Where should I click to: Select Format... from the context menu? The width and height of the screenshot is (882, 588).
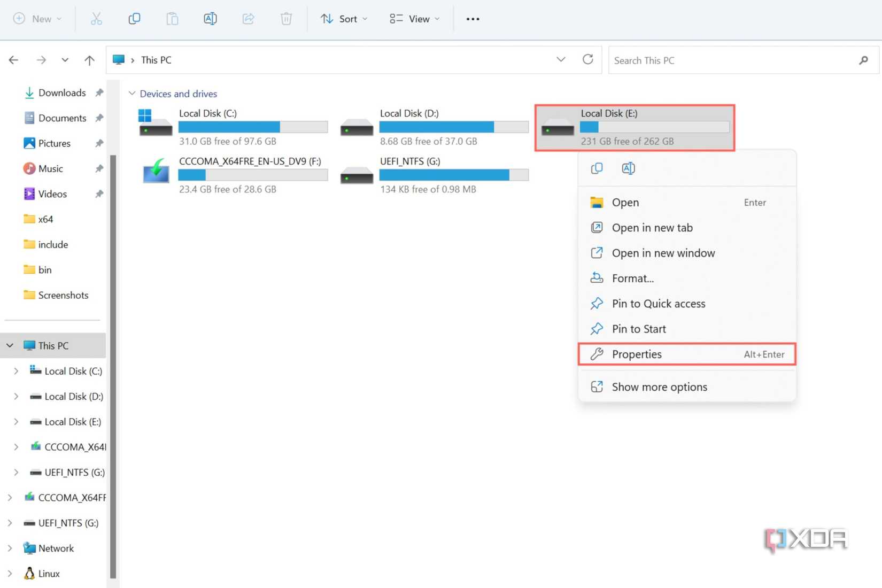[687, 278]
